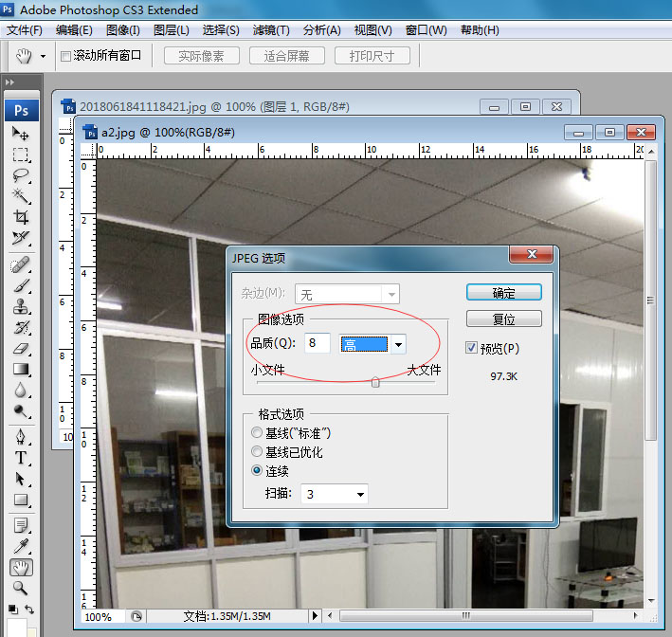Viewport: 672px width, 637px height.
Task: Choose the 基线("标准") format option
Action: pyautogui.click(x=257, y=433)
